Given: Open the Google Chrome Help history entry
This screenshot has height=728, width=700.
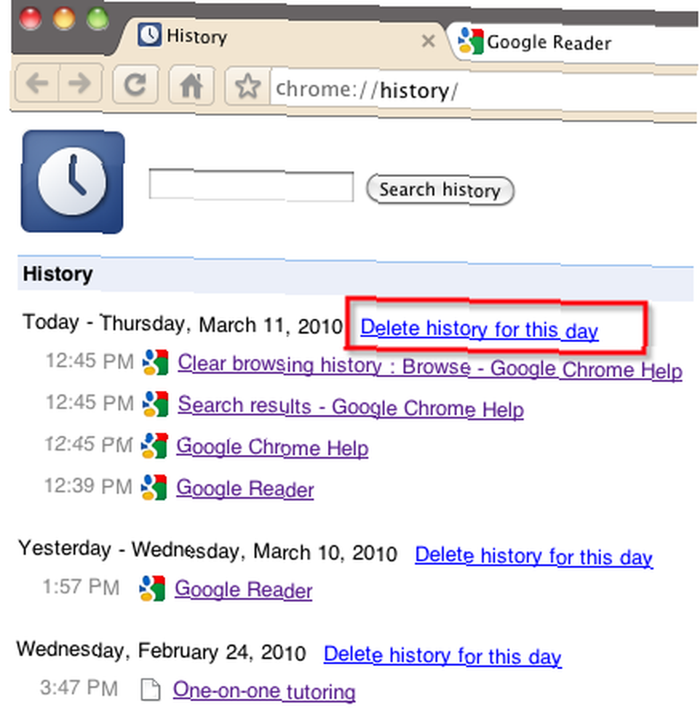Looking at the screenshot, I should coord(272,447).
